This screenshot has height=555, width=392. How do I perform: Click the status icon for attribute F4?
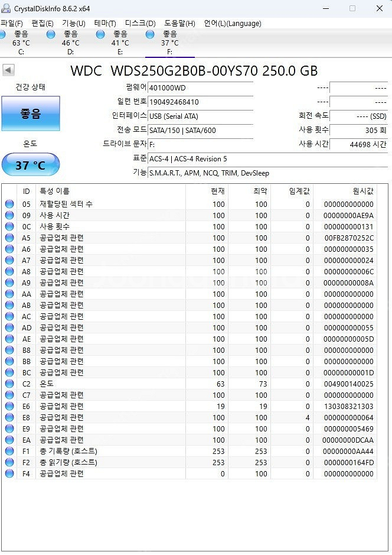(x=9, y=473)
